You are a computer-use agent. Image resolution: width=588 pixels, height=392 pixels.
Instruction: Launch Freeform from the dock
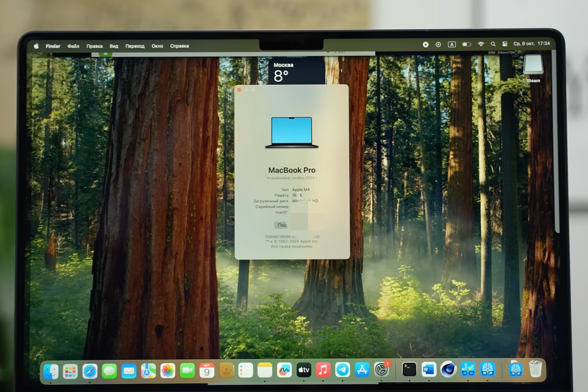(284, 370)
